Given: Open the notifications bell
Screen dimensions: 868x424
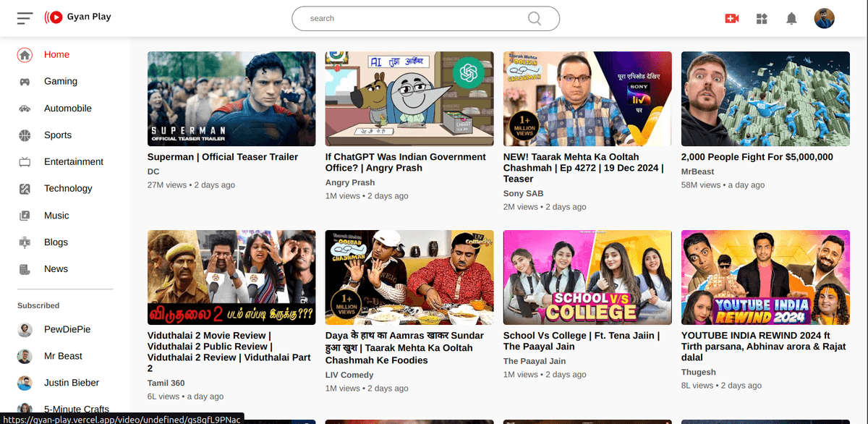Looking at the screenshot, I should (792, 19).
